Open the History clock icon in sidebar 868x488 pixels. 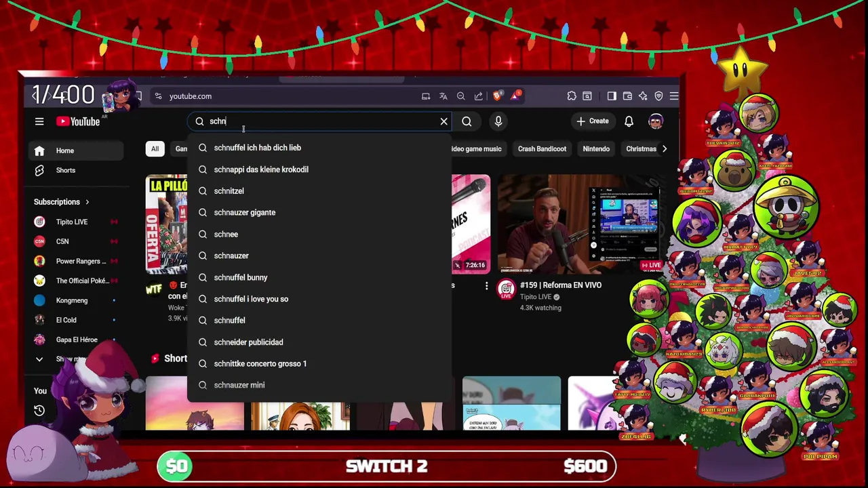click(39, 410)
